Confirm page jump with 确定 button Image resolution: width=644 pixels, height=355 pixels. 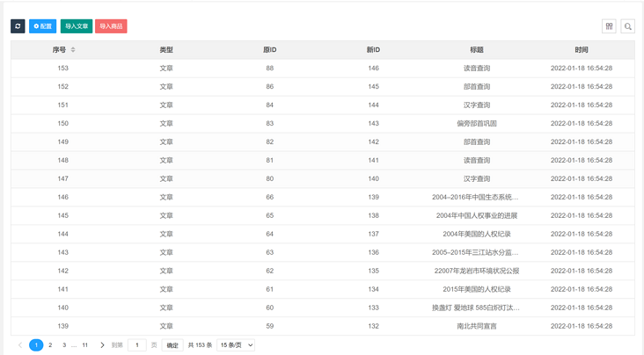(x=172, y=345)
